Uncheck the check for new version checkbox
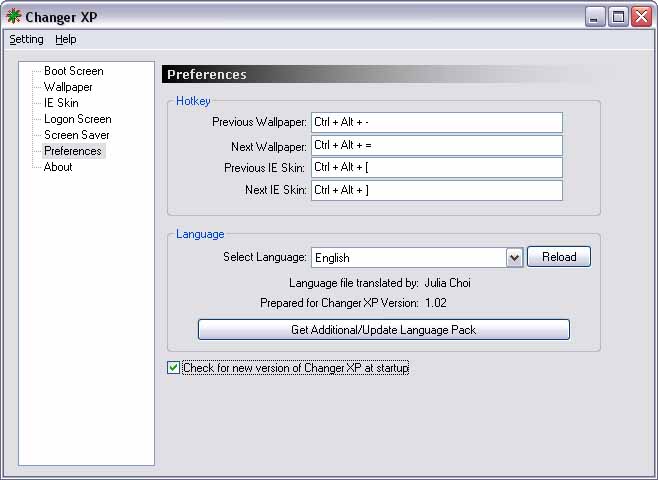The height and width of the screenshot is (480, 658). tap(173, 368)
